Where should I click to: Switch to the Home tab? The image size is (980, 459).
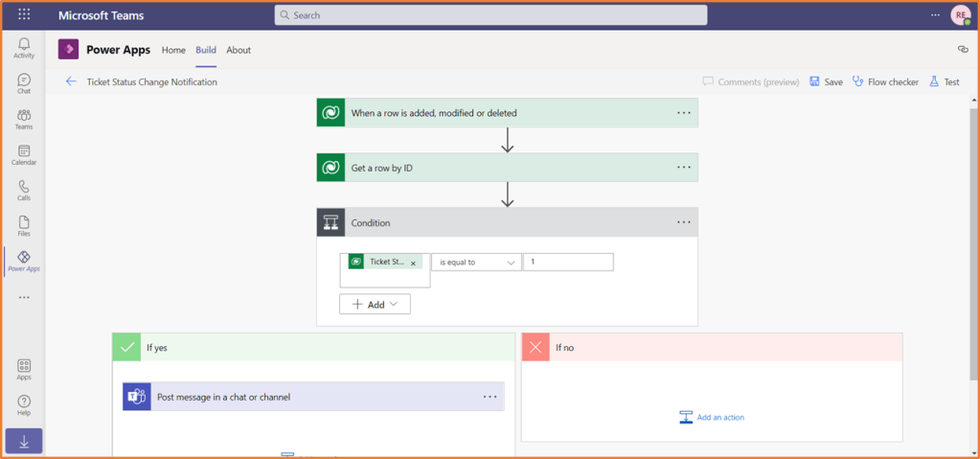point(173,50)
